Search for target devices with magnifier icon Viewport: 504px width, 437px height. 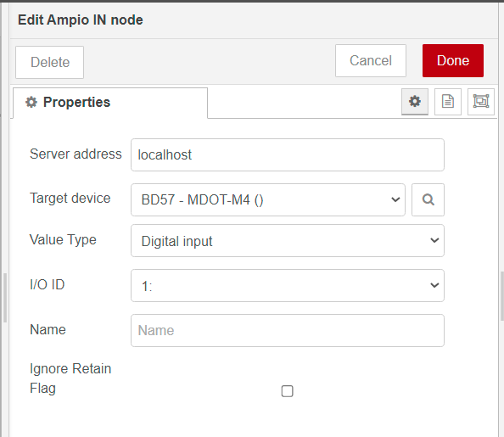click(428, 199)
